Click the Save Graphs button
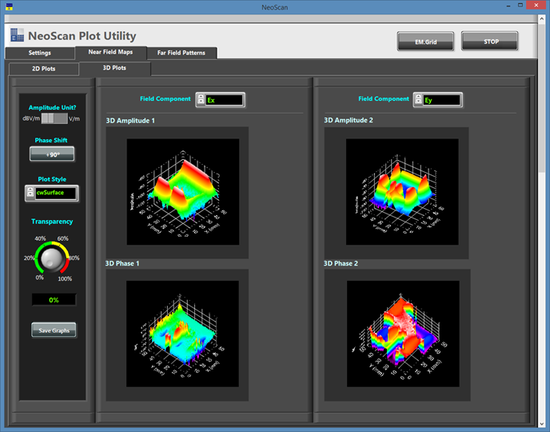This screenshot has width=550, height=432. click(54, 330)
